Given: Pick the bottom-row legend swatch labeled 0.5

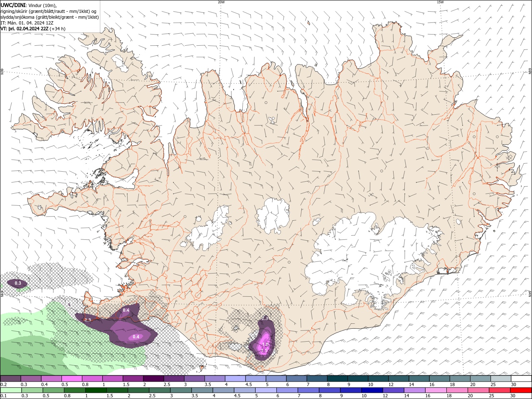Looking at the screenshot, I should click(53, 390).
